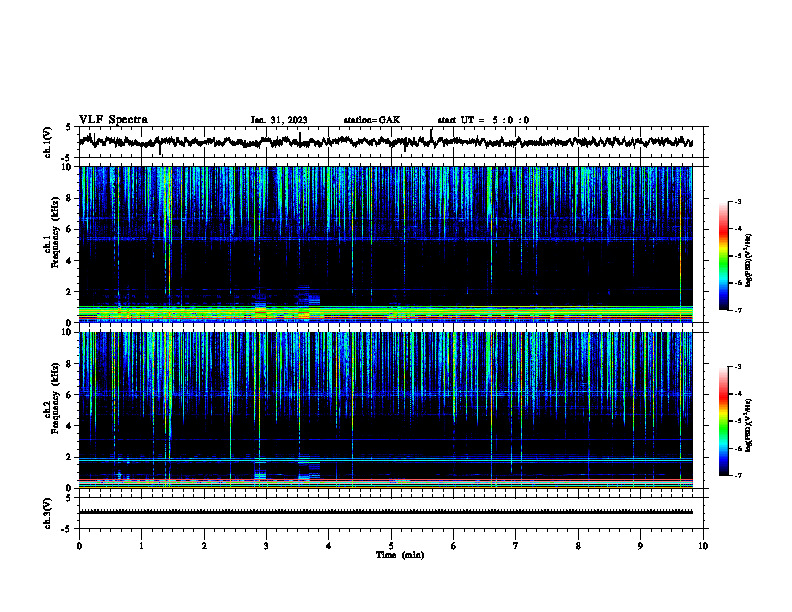This screenshot has height=612, width=792.
Task: Click the station=GAK label
Action: coord(372,120)
